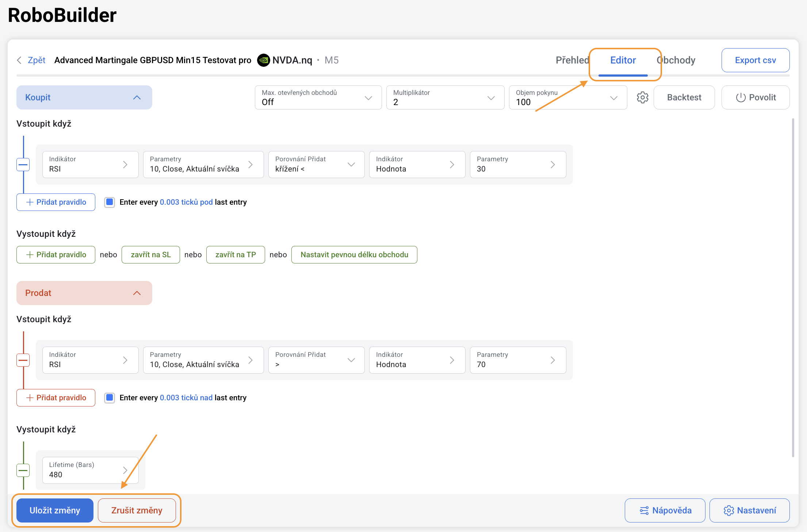
Task: Click the back chevron next to Zpět
Action: pos(19,60)
